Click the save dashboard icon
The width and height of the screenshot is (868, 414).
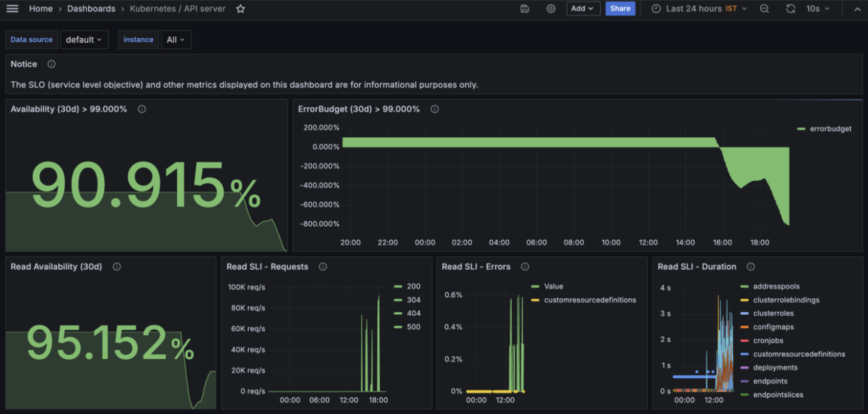click(x=525, y=9)
